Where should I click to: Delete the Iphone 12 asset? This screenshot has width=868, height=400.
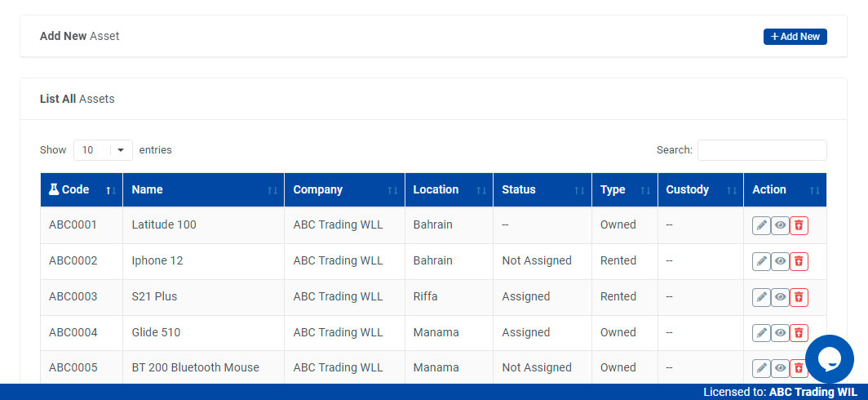click(799, 261)
